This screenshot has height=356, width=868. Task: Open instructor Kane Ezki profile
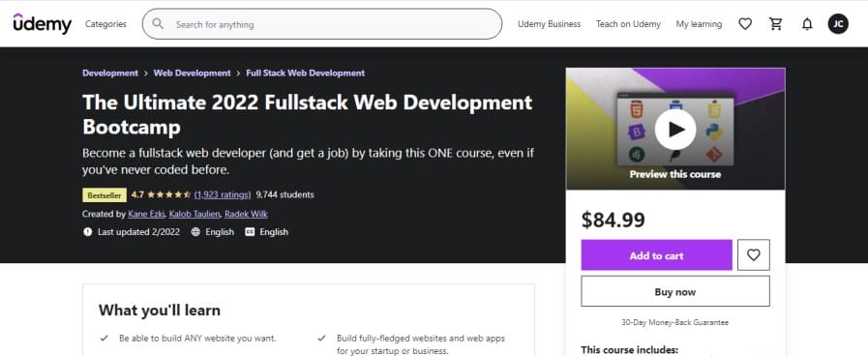[x=146, y=214]
